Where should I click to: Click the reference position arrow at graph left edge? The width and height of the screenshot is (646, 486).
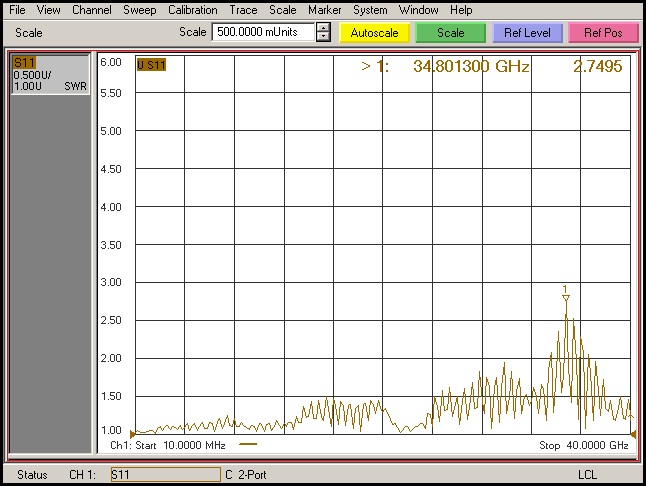(133, 433)
